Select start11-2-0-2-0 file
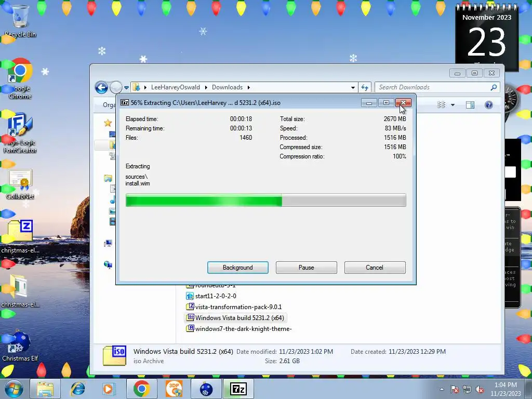 point(216,296)
